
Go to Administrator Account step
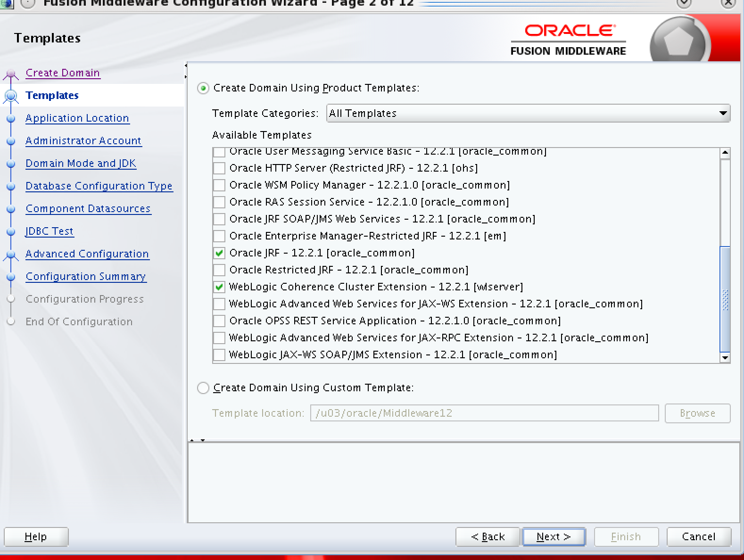[83, 141]
